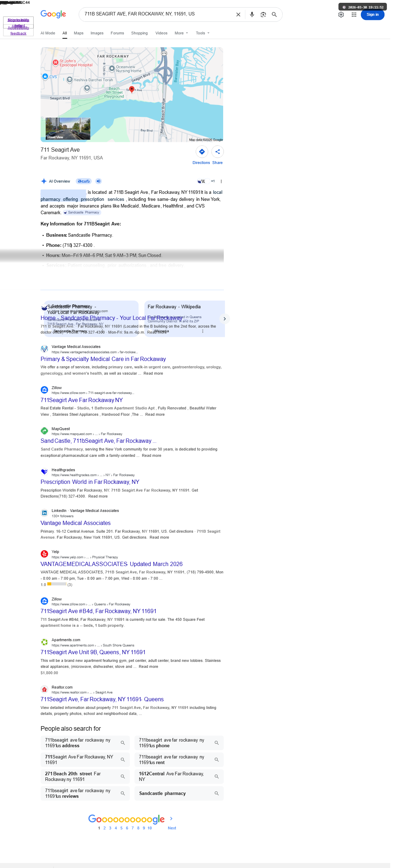This screenshot has width=395, height=868.
Task: Switch to the Videos tab
Action: click(x=161, y=33)
